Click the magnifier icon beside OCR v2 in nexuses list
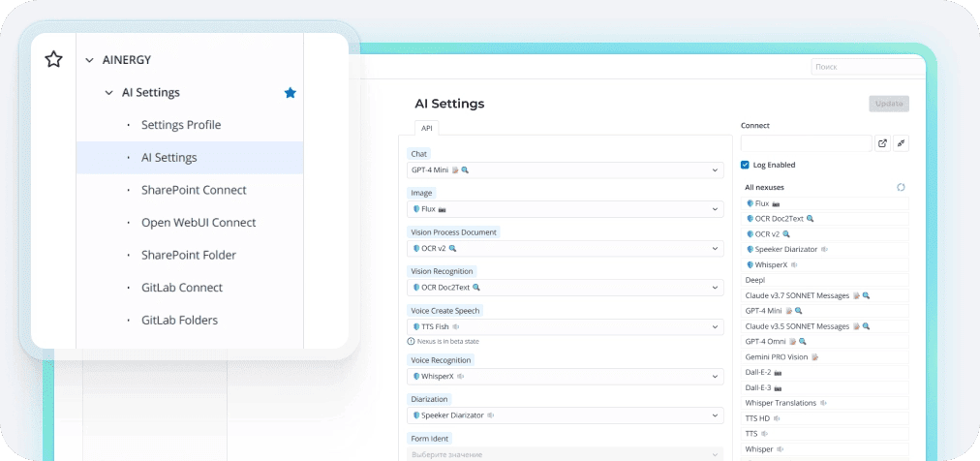Image resolution: width=980 pixels, height=461 pixels. click(786, 234)
